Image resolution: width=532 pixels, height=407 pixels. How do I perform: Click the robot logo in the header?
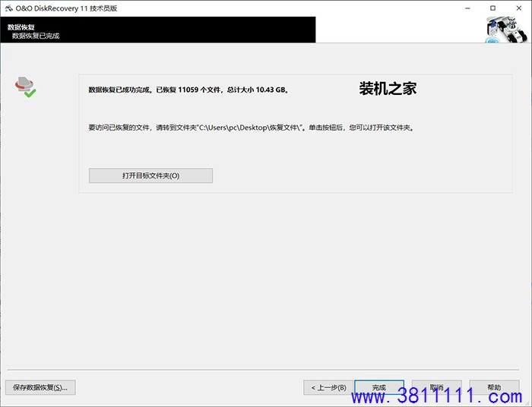506,30
